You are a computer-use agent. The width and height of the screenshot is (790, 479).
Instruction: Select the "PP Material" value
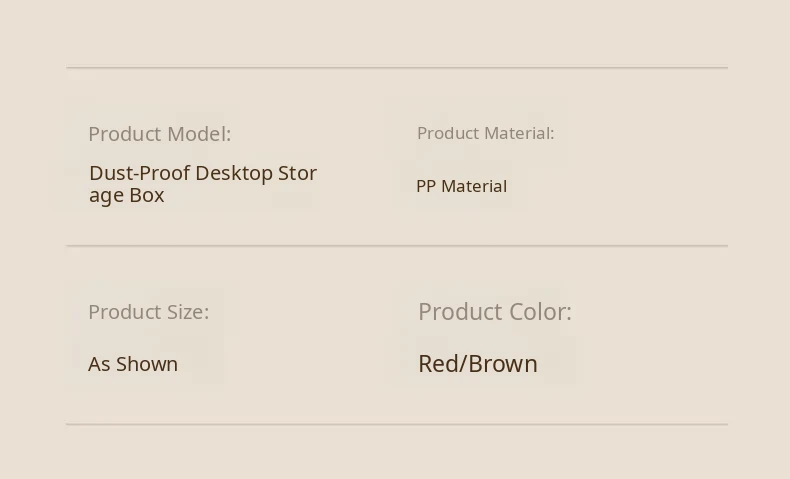461,186
